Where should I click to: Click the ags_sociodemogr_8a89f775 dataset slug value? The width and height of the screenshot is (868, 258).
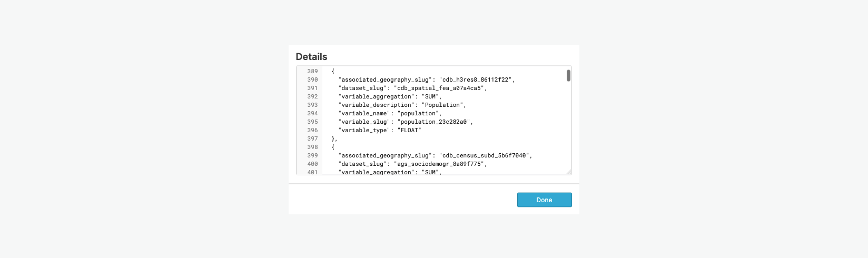click(x=439, y=164)
